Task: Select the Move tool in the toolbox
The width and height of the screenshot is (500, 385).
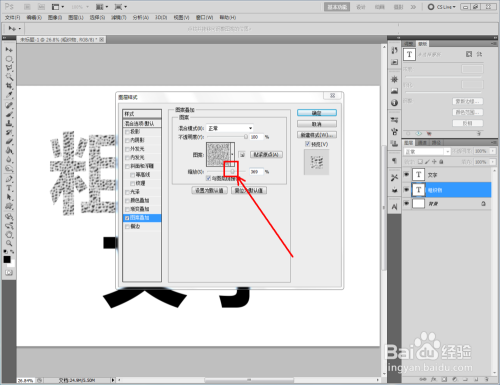Action: (9, 50)
